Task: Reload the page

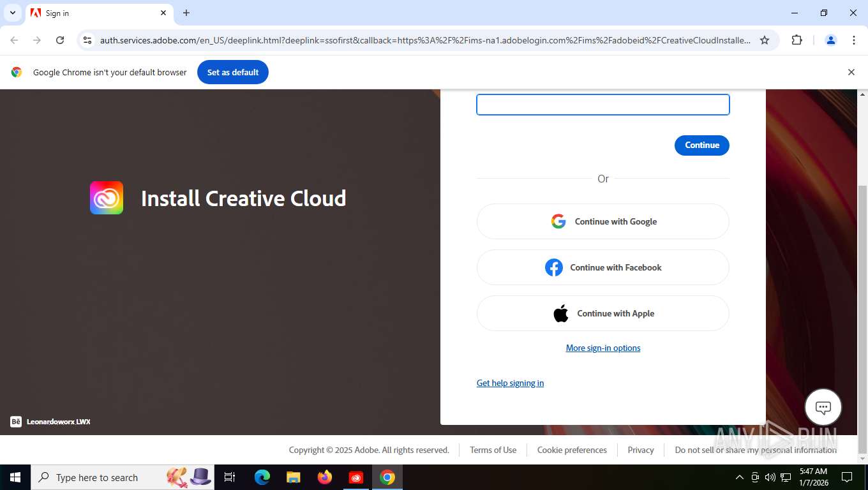Action: 60,40
